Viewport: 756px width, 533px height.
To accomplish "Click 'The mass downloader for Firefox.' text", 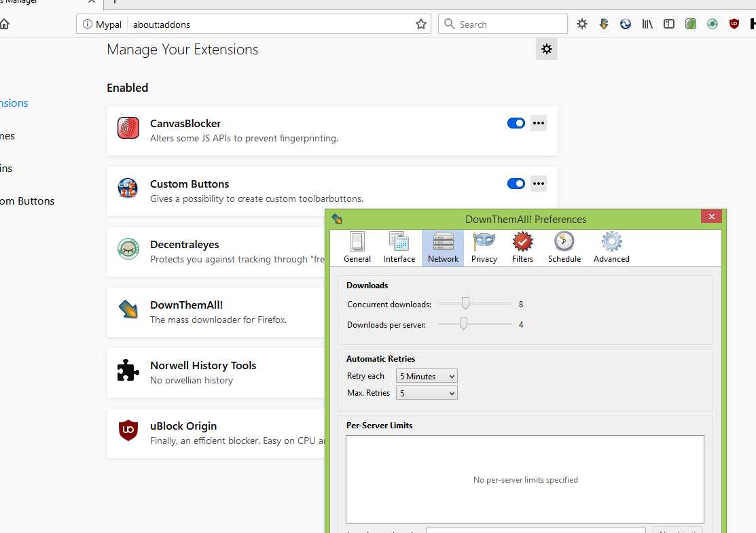I will pos(219,320).
